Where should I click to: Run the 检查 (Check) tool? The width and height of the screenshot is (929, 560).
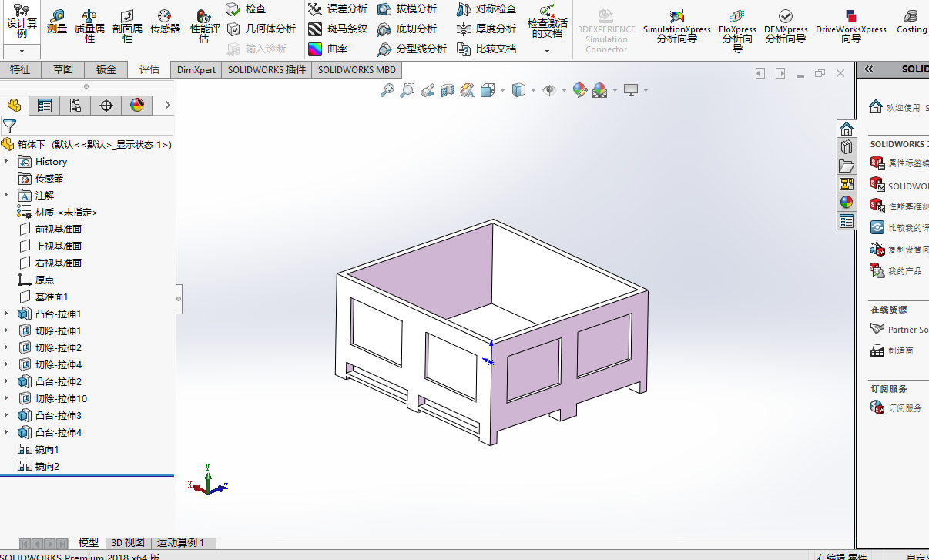247,8
